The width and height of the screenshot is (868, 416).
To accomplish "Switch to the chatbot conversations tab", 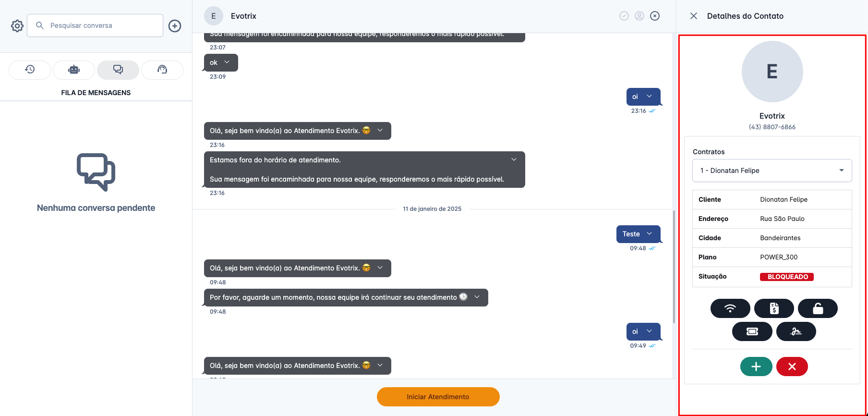I will click(x=74, y=70).
